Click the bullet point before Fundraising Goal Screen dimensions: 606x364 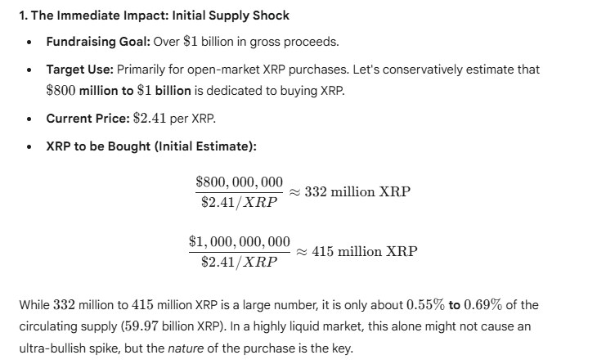(x=30, y=43)
